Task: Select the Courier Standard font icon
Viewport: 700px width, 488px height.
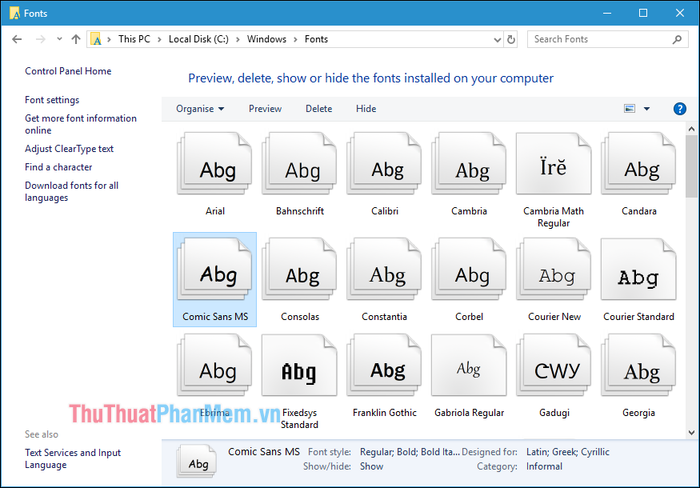Action: (639, 269)
